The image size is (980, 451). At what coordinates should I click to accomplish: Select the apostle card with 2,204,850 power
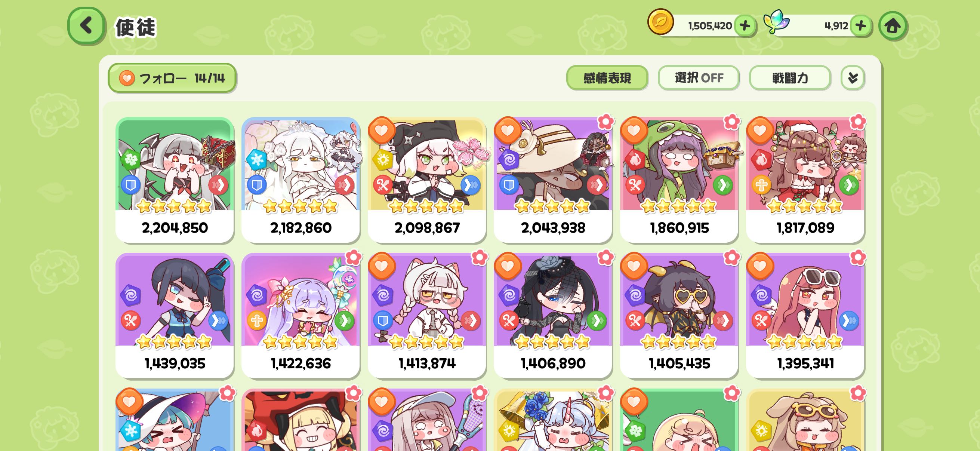pos(175,180)
